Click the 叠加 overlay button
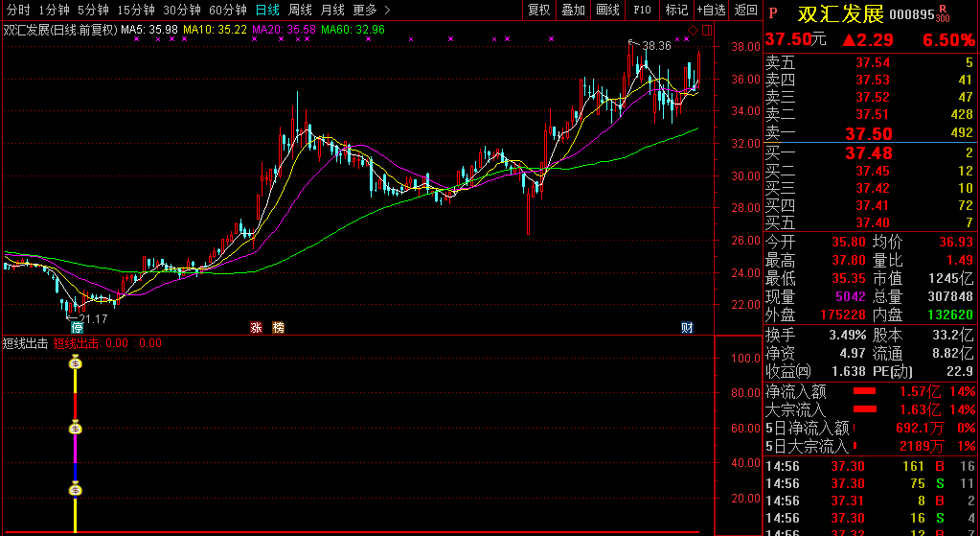Image resolution: width=980 pixels, height=536 pixels. tap(573, 10)
